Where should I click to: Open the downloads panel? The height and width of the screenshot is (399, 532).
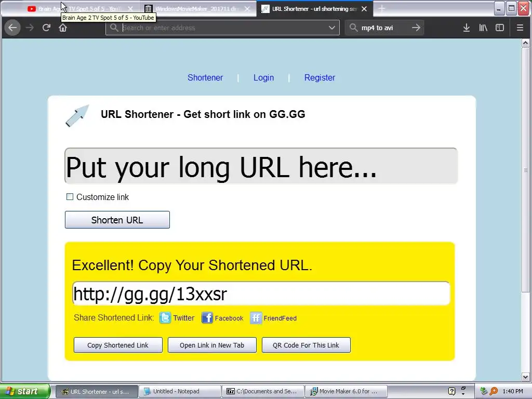[467, 28]
